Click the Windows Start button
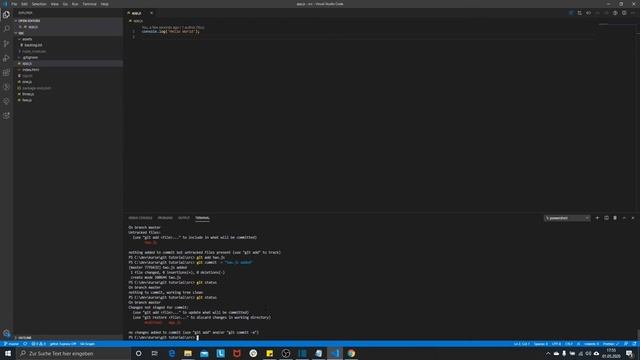 click(x=8, y=353)
